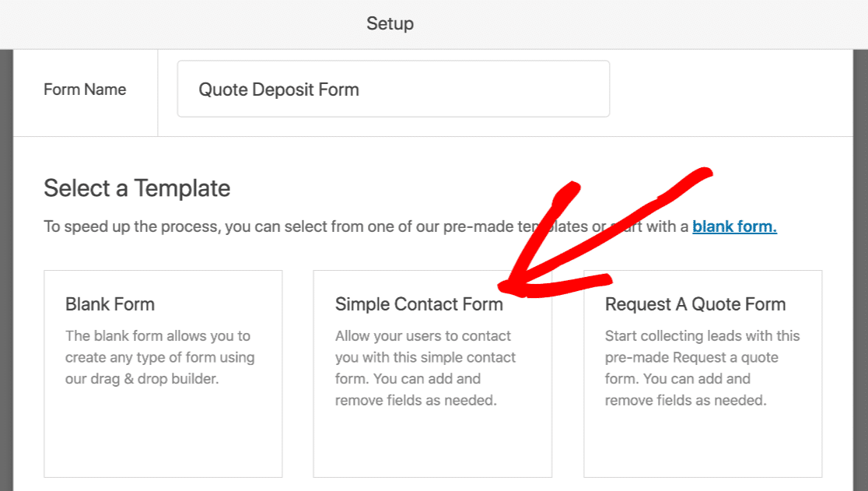This screenshot has height=491, width=868.
Task: Click the Blank Form card title
Action: click(x=110, y=304)
